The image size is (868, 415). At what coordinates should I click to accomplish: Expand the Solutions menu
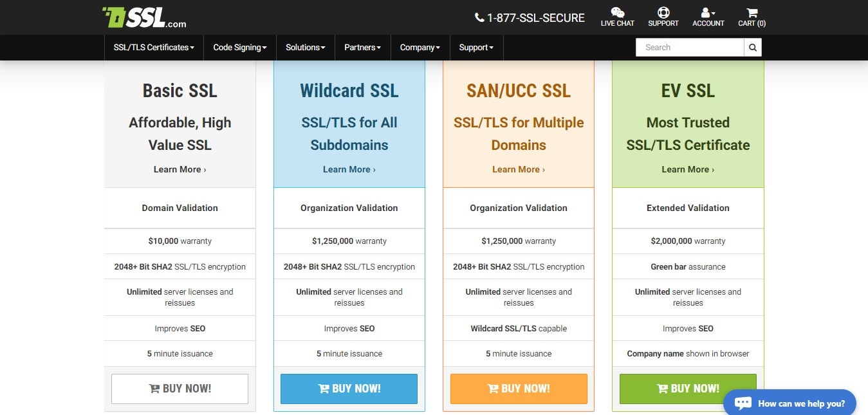[306, 48]
